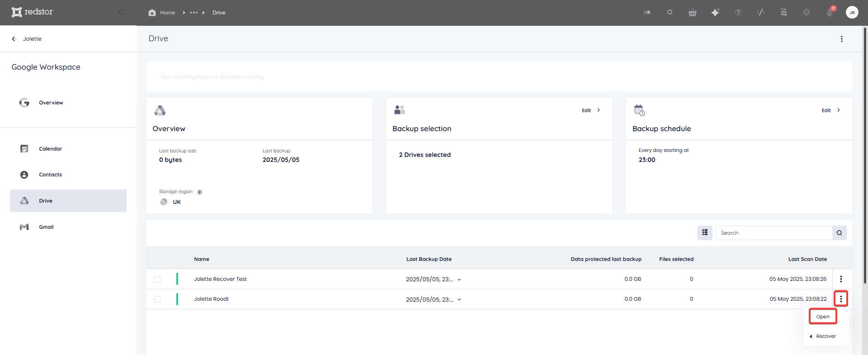Screen dimensions: 868x355
Task: Expand the breadcrumb ellipsis
Action: [x=194, y=13]
